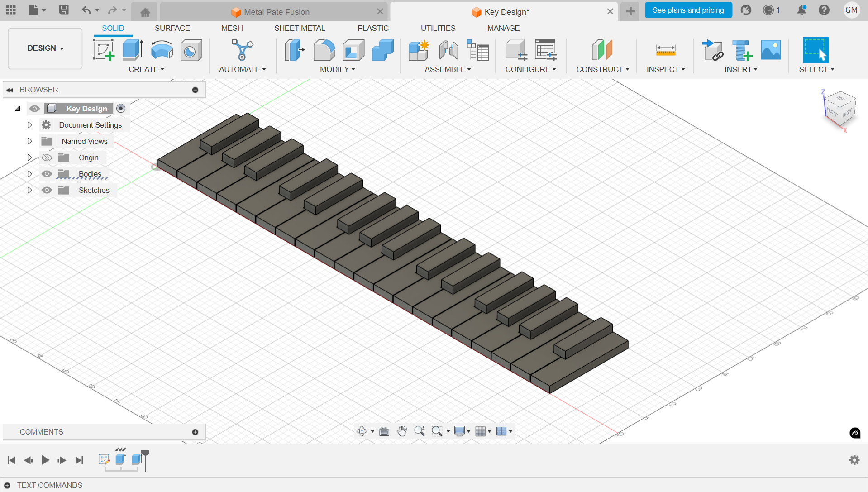Hide the Sketches folder

(x=47, y=190)
